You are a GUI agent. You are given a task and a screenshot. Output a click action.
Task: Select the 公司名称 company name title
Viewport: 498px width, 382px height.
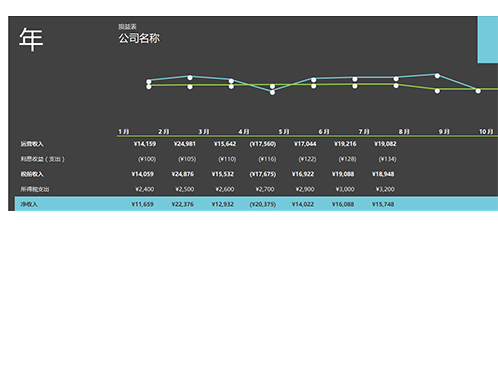[x=139, y=38]
